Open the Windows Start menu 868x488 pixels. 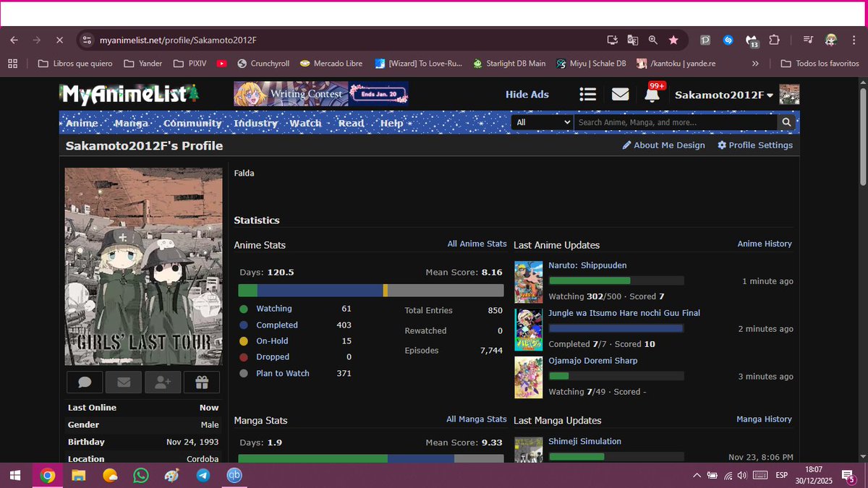15,475
